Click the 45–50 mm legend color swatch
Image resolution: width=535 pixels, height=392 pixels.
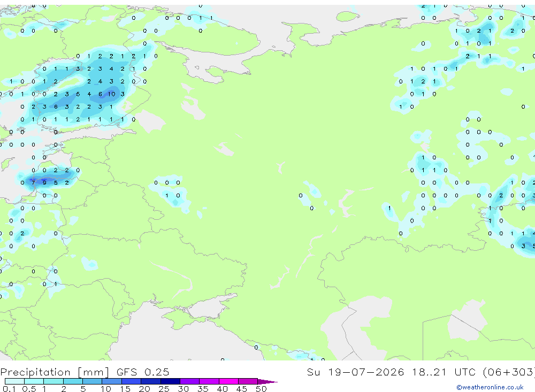(248, 381)
